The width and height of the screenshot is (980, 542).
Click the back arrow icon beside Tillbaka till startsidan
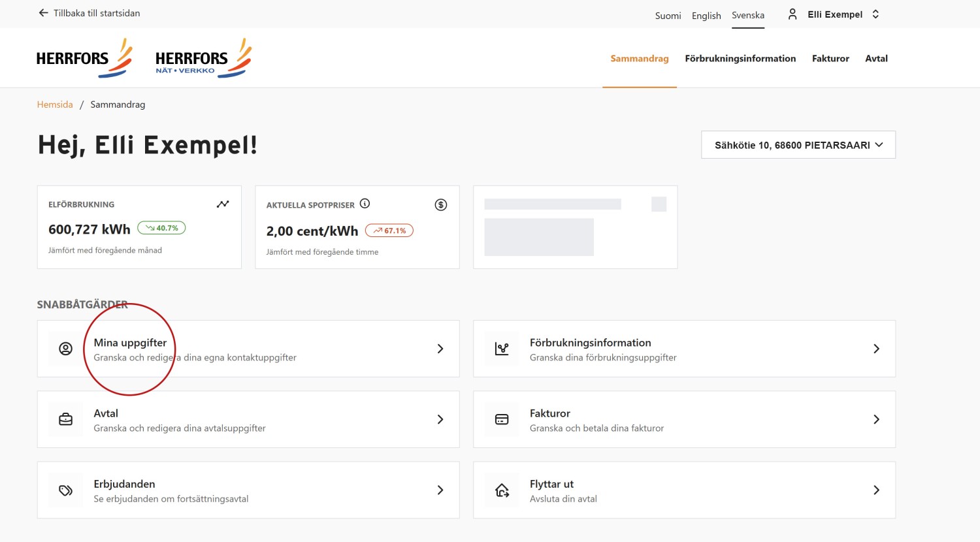coord(43,13)
